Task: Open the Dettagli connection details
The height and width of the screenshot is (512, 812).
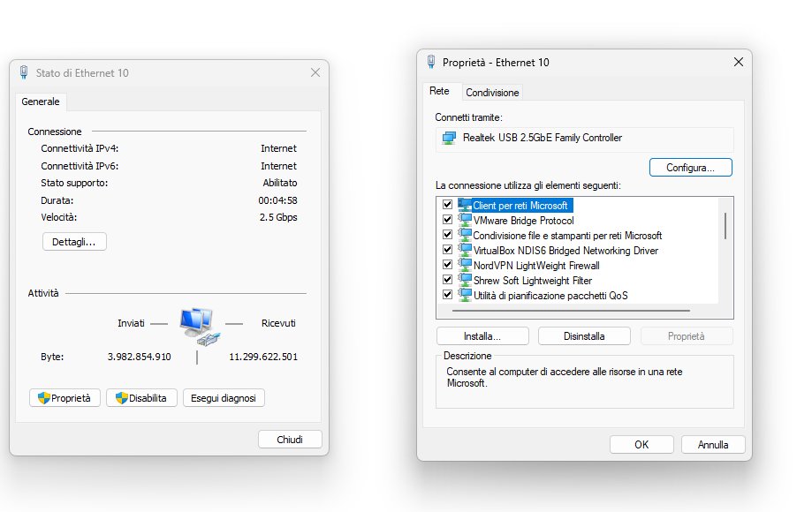Action: coord(74,242)
